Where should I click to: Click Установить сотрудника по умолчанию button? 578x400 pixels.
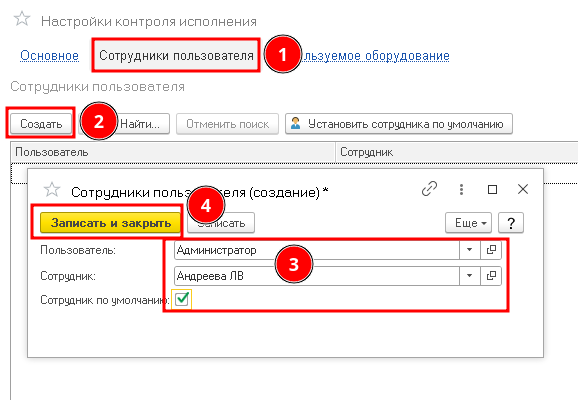pos(399,124)
